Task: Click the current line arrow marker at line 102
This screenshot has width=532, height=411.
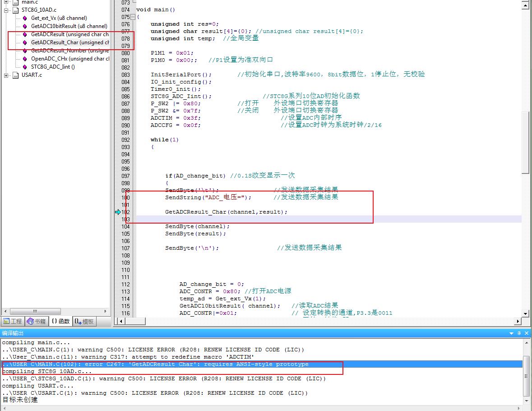Action: [x=118, y=212]
